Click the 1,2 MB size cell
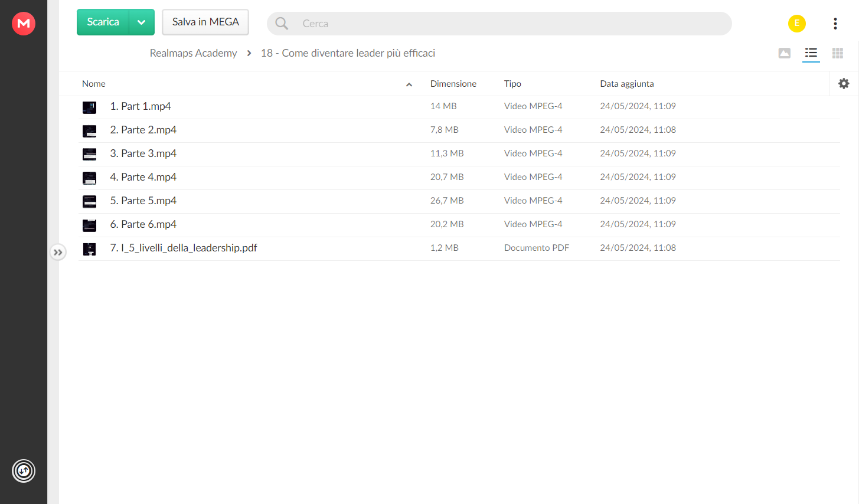The height and width of the screenshot is (504, 859). [445, 248]
